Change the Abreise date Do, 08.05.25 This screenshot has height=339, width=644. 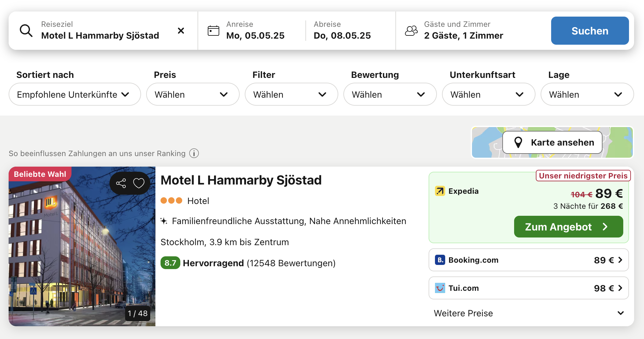click(342, 31)
